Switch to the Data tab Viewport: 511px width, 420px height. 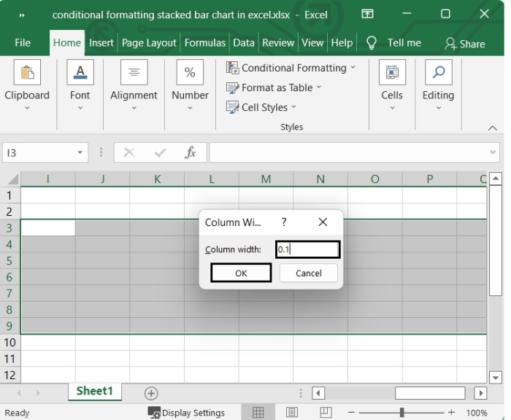coord(243,42)
